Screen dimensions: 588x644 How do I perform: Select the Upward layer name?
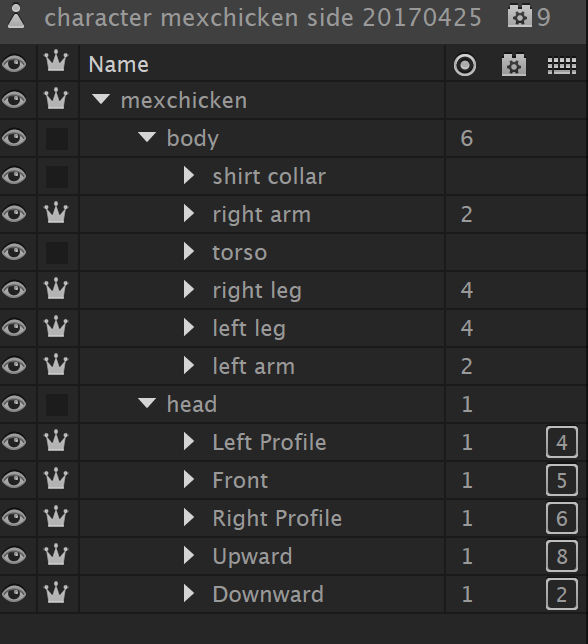tap(252, 556)
